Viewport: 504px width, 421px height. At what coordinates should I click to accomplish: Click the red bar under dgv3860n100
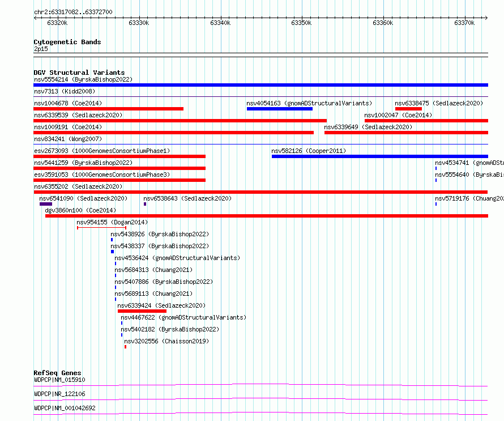tap(267, 216)
